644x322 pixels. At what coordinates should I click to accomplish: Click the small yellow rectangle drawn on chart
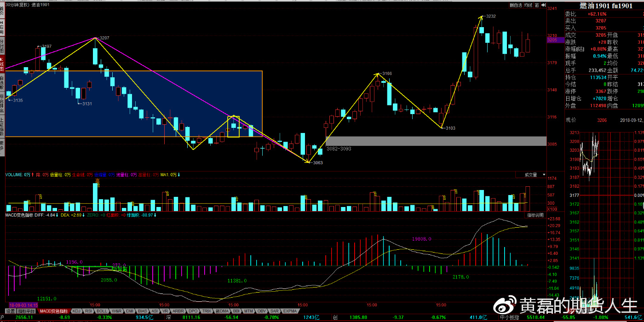[234, 127]
